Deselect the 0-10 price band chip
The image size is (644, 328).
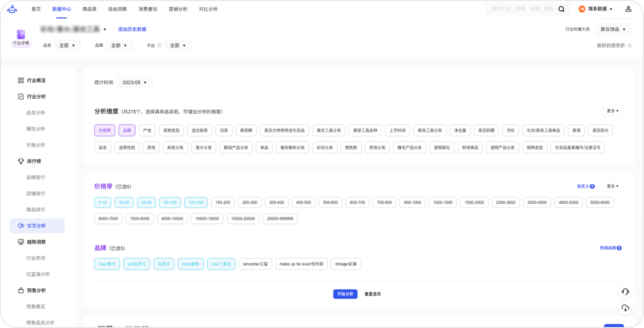[102, 202]
